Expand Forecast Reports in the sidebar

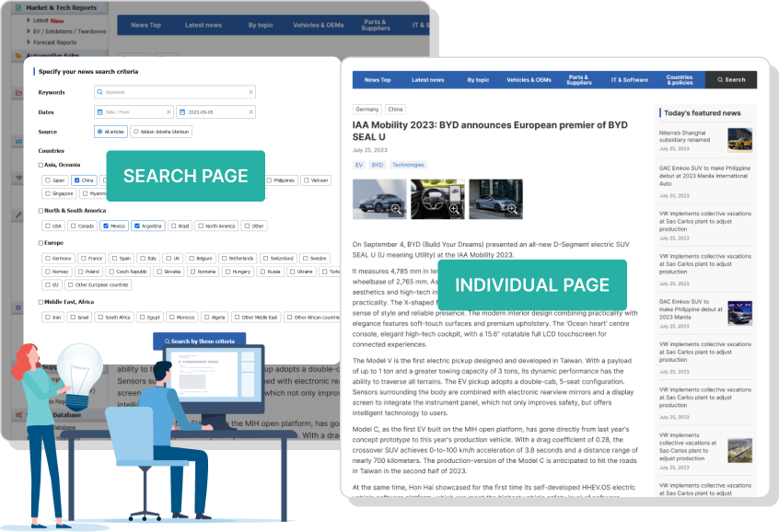29,42
